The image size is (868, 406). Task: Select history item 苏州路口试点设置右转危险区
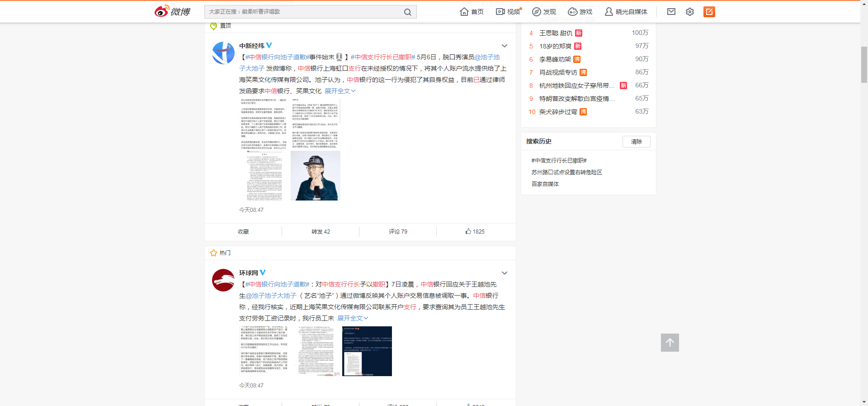[x=566, y=172]
